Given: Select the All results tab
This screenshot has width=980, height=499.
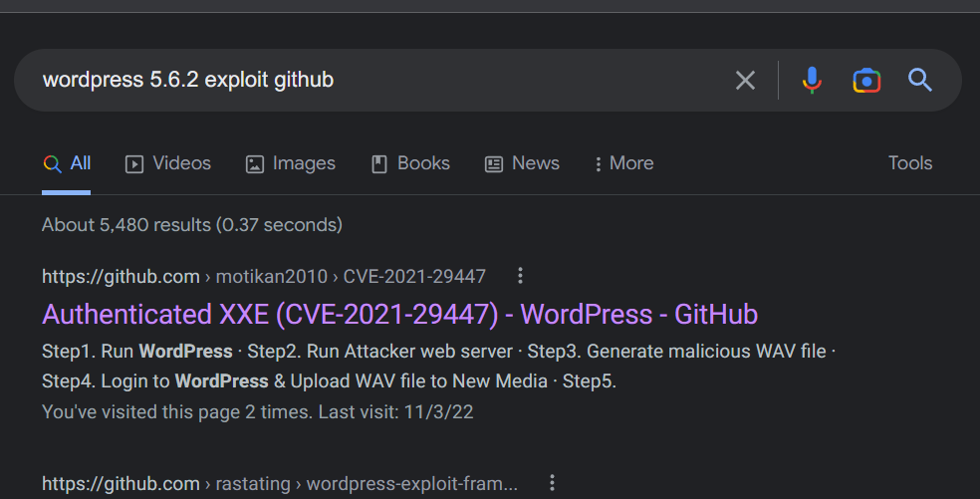Looking at the screenshot, I should pyautogui.click(x=67, y=163).
